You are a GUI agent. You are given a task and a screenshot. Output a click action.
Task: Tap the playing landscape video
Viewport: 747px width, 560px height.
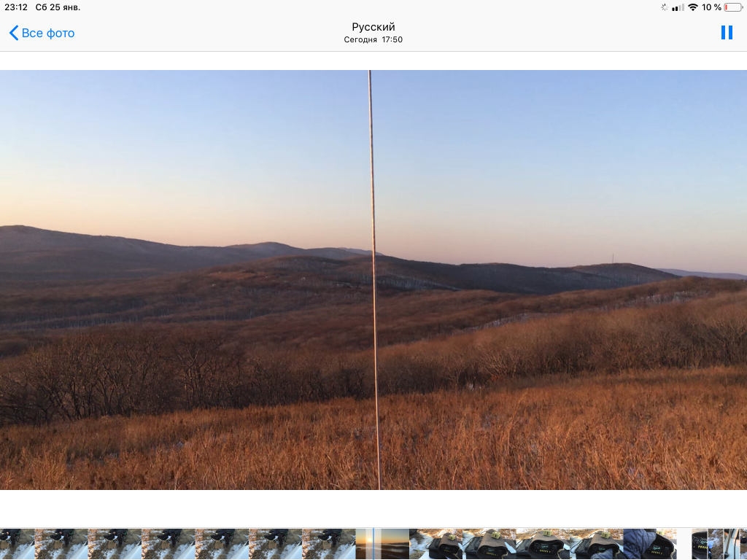(373, 280)
